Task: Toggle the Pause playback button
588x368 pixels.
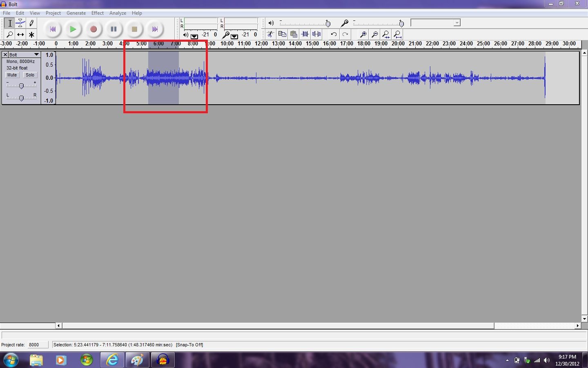Action: coord(114,29)
